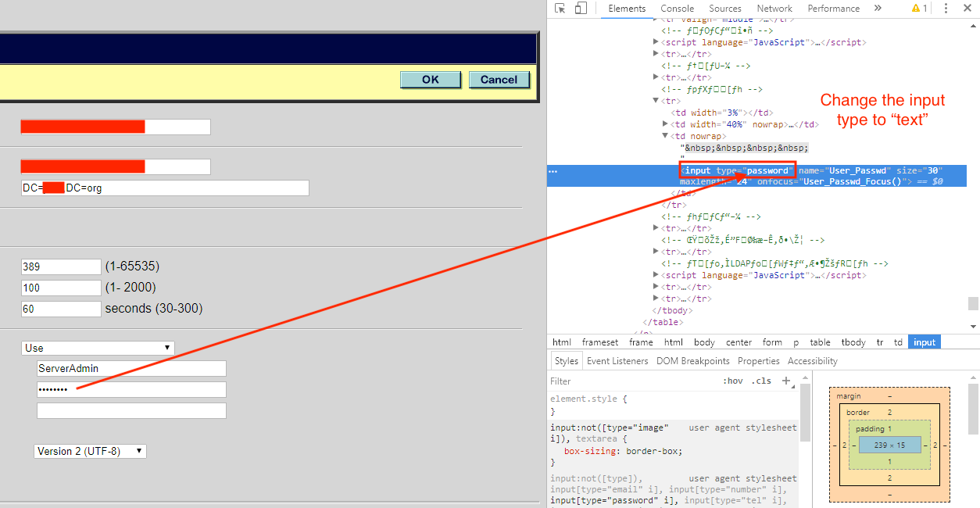Switch to the Elements tab
The width and height of the screenshot is (980, 508).
pos(627,9)
